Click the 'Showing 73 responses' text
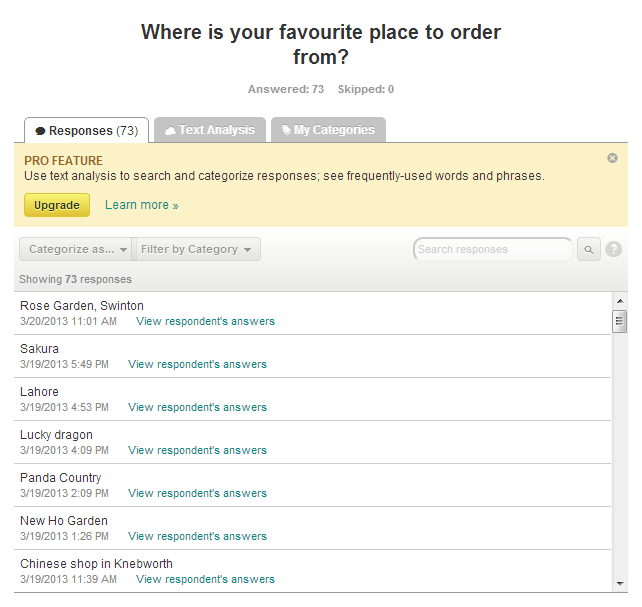Viewport: 642px width, 607px height. 75,280
